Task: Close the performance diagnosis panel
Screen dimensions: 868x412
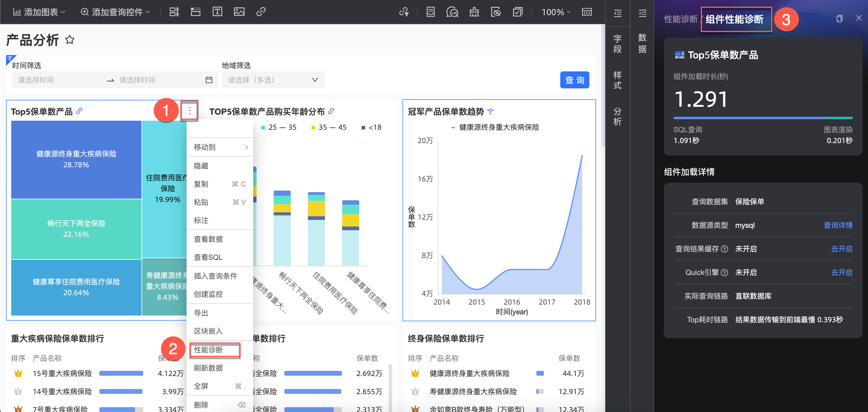Action: tap(859, 18)
